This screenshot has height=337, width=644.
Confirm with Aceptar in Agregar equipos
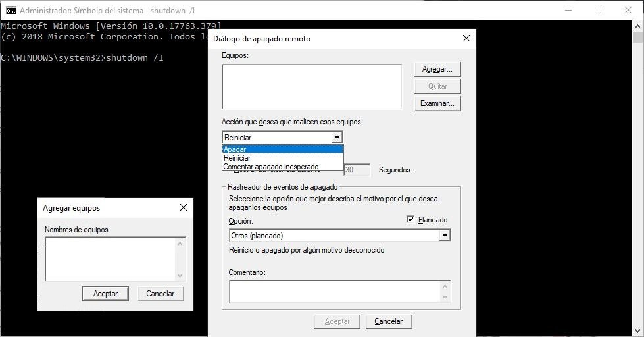point(105,294)
